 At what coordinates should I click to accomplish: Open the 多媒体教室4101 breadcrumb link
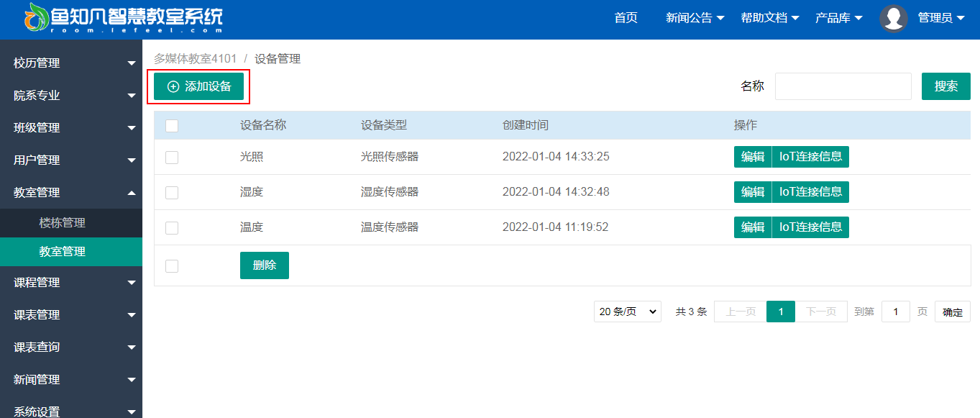coord(196,59)
